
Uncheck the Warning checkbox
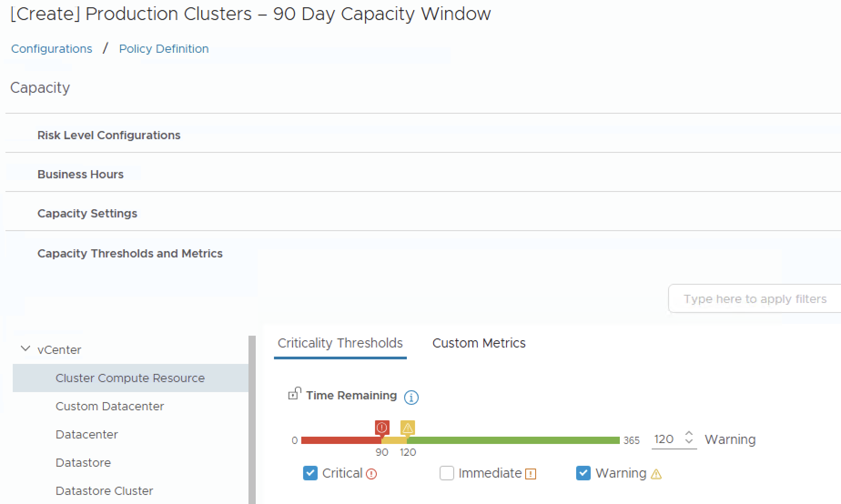(x=583, y=474)
